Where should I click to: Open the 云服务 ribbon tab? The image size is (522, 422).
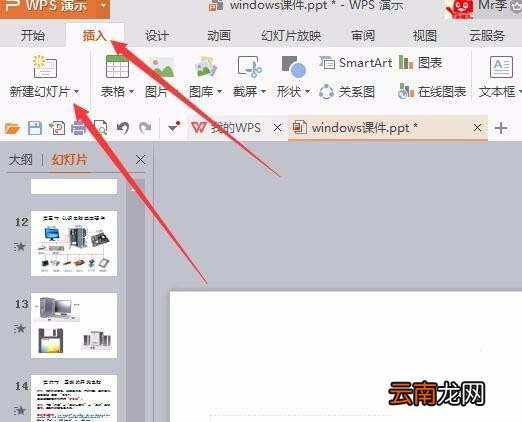(487, 35)
